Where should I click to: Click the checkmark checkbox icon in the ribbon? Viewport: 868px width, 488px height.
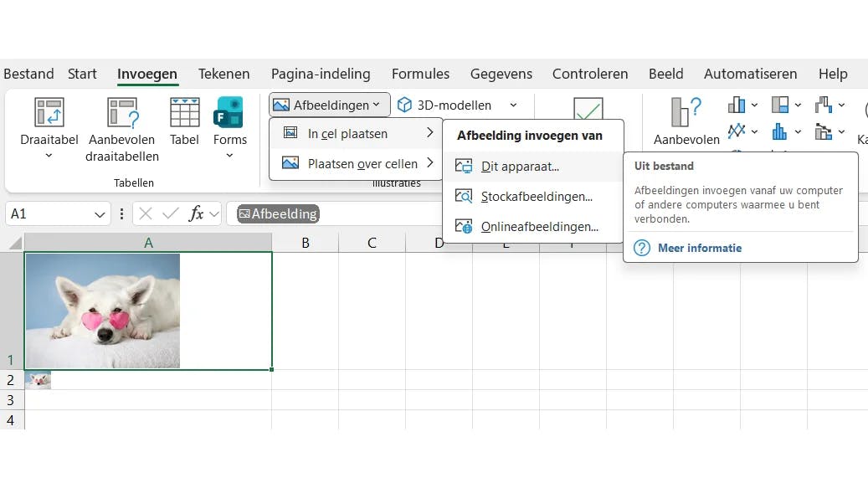(588, 111)
